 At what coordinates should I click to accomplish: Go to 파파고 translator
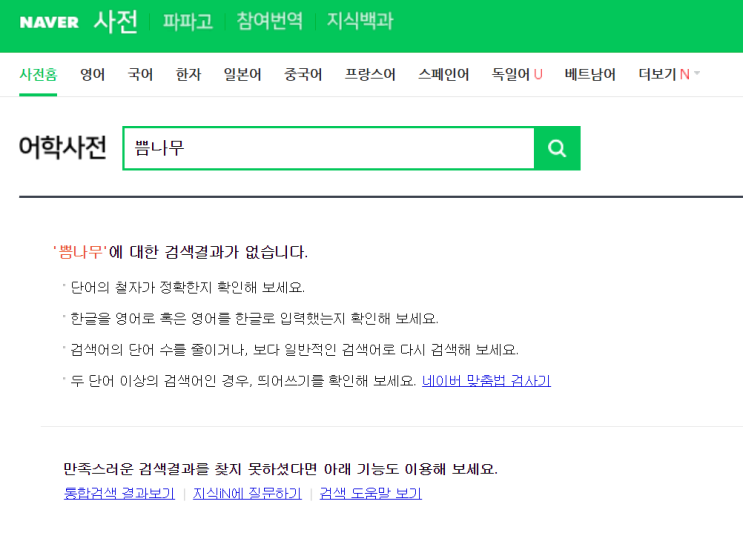tap(188, 21)
